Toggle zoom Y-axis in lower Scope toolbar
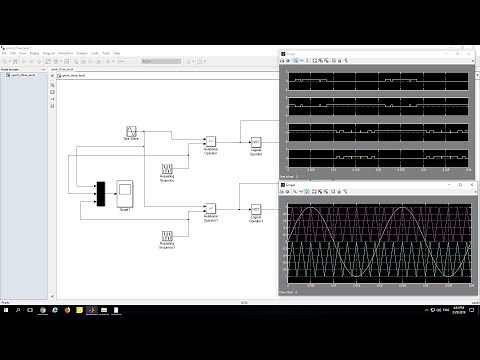Screen dimensions: 480x360 pyautogui.click(x=307, y=191)
